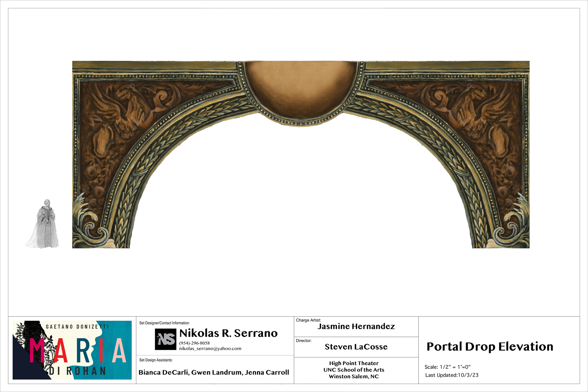
Task: Click the Maria di Rohan poster thumbnail
Action: click(x=72, y=350)
